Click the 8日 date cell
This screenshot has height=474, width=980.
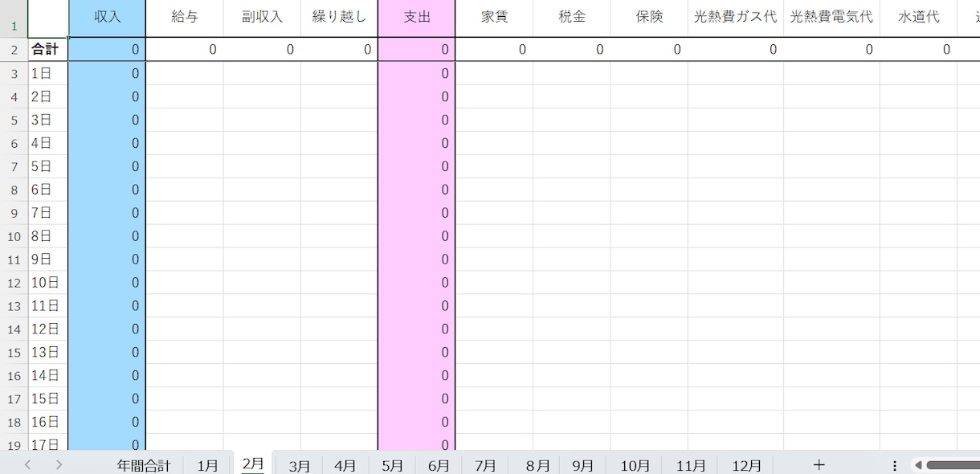point(48,236)
